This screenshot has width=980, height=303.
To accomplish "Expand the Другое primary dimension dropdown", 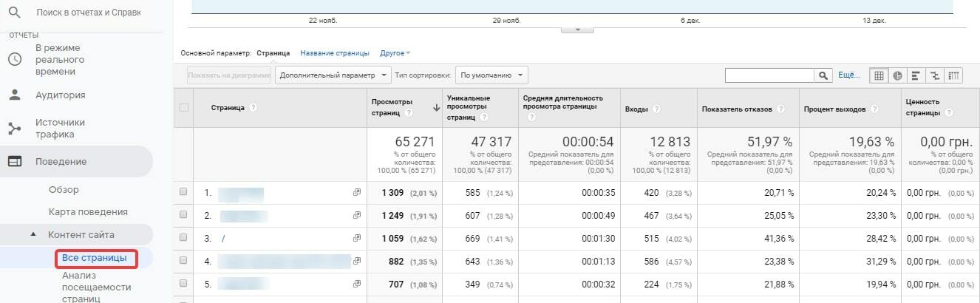I will click(395, 53).
